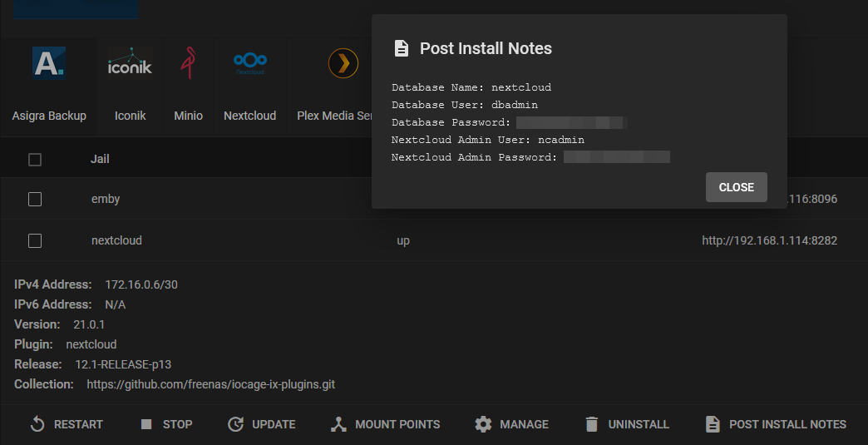This screenshot has width=868, height=445.
Task: Click the restart arrow icon
Action: click(x=37, y=424)
